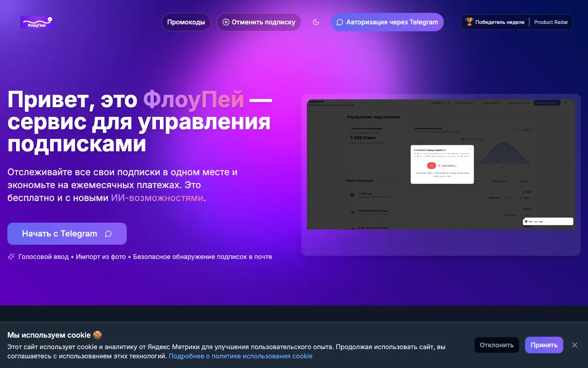Open the Промокоды page
Screen dimensions: 588x368
tap(186, 22)
